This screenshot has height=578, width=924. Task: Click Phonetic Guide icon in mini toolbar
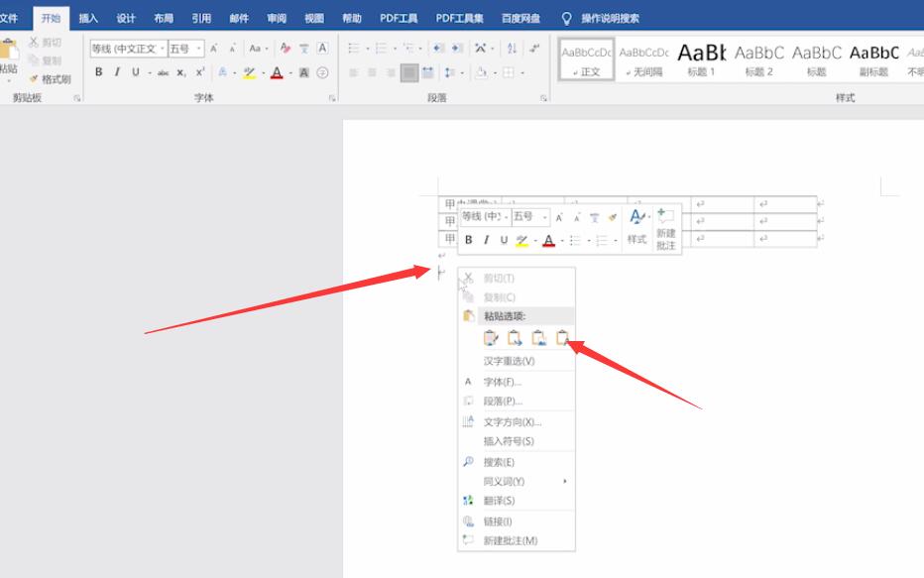[594, 217]
